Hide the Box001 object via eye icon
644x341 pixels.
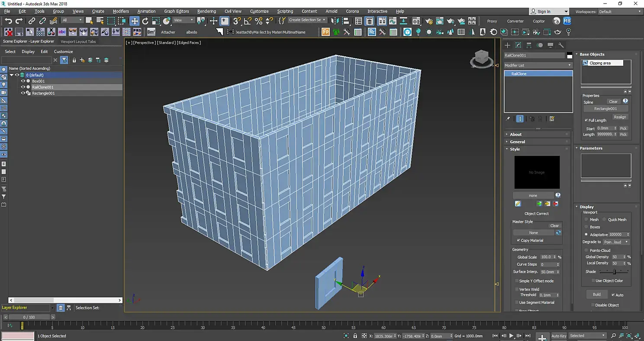(23, 81)
